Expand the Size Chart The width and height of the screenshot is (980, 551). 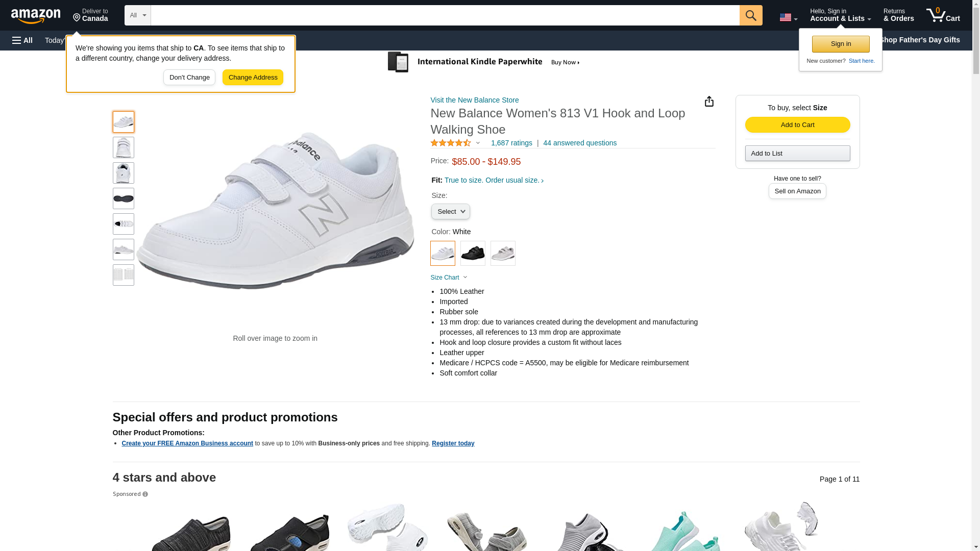click(x=449, y=278)
